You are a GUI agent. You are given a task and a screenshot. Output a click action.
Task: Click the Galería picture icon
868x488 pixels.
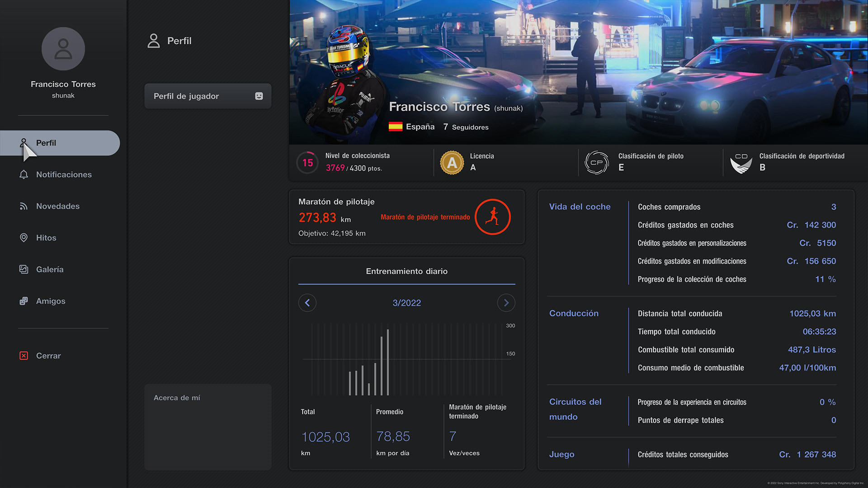(24, 269)
